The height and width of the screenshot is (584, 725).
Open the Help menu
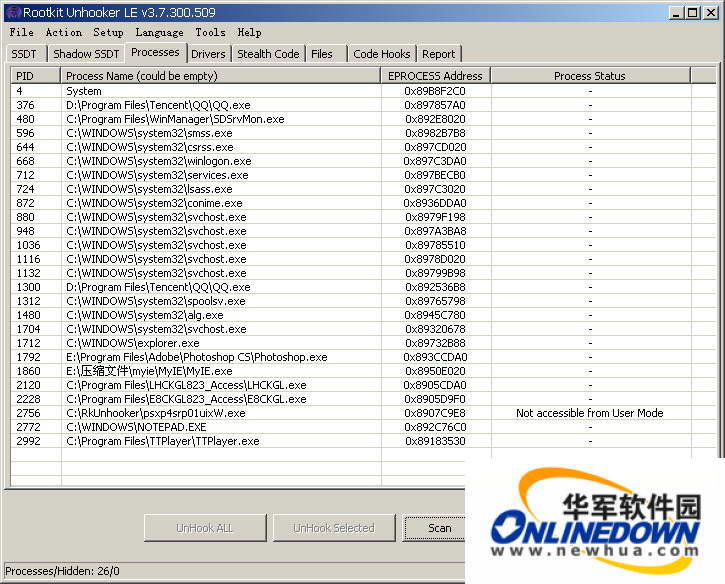pyautogui.click(x=249, y=32)
